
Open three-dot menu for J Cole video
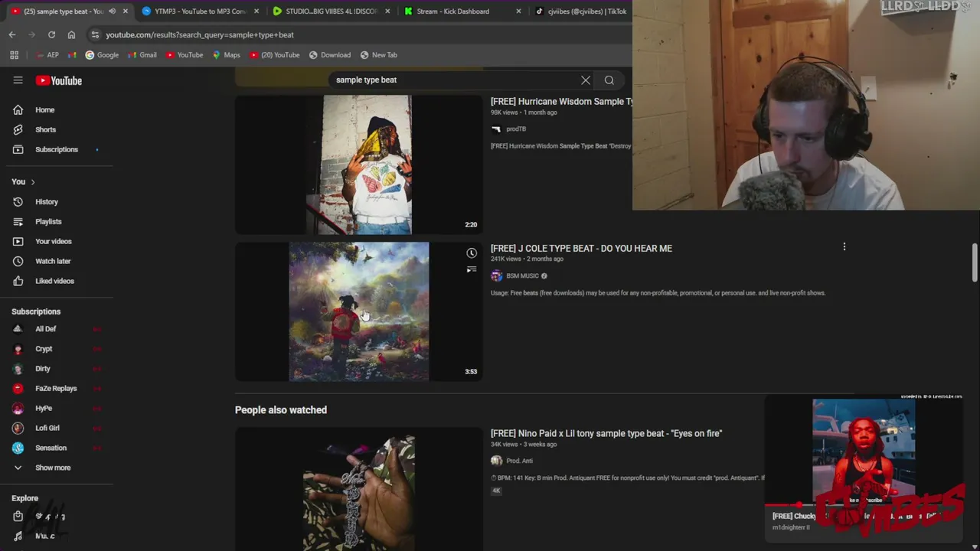tap(844, 247)
